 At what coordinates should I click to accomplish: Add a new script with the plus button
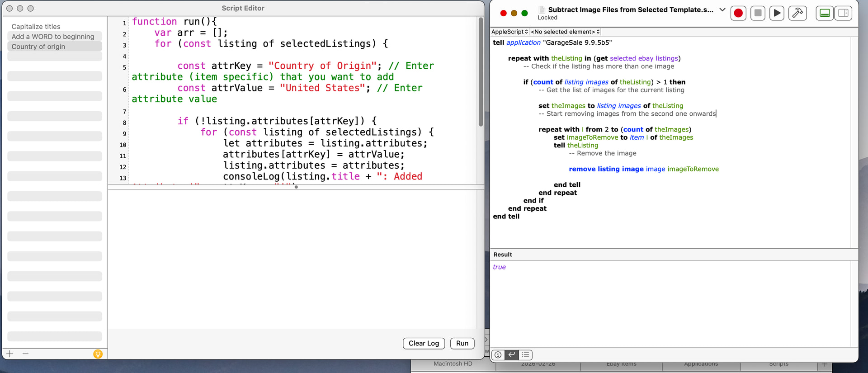click(10, 354)
